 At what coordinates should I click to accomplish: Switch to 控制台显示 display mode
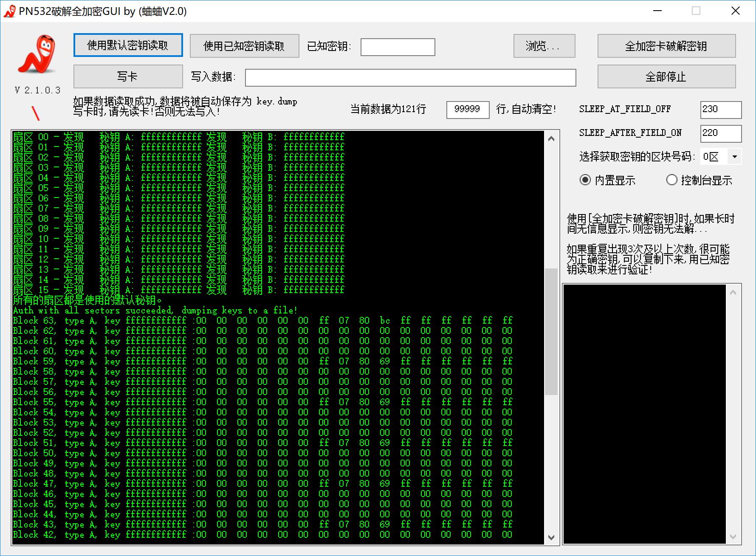click(672, 180)
